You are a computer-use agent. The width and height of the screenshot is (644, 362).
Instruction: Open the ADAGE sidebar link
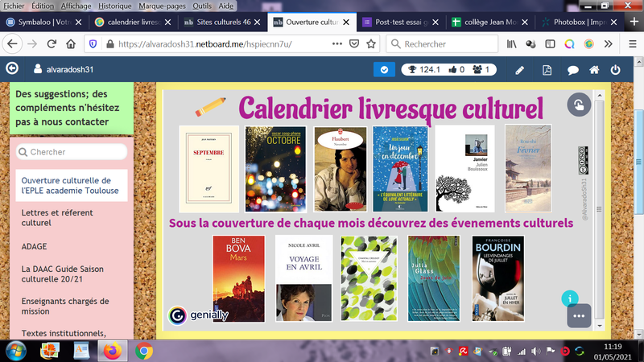[35, 247]
